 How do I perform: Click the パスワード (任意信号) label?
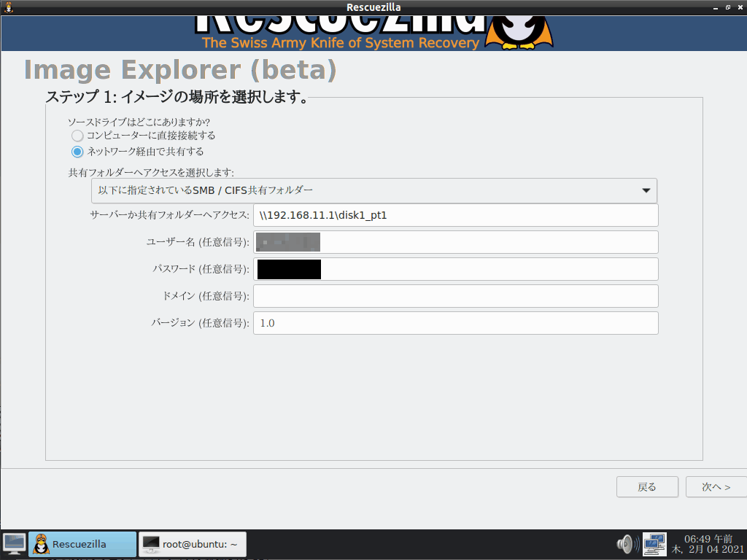pyautogui.click(x=201, y=269)
